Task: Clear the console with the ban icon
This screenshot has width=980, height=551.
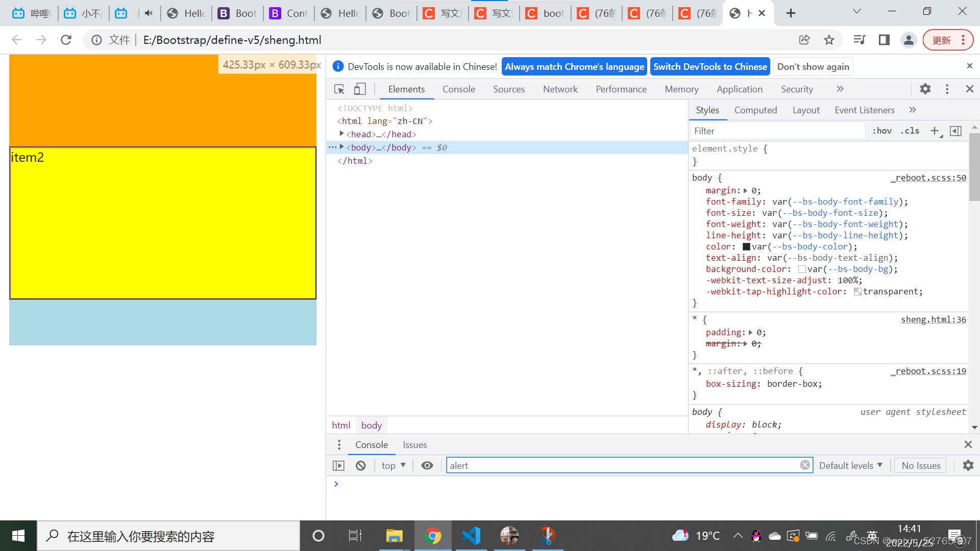Action: click(x=361, y=466)
